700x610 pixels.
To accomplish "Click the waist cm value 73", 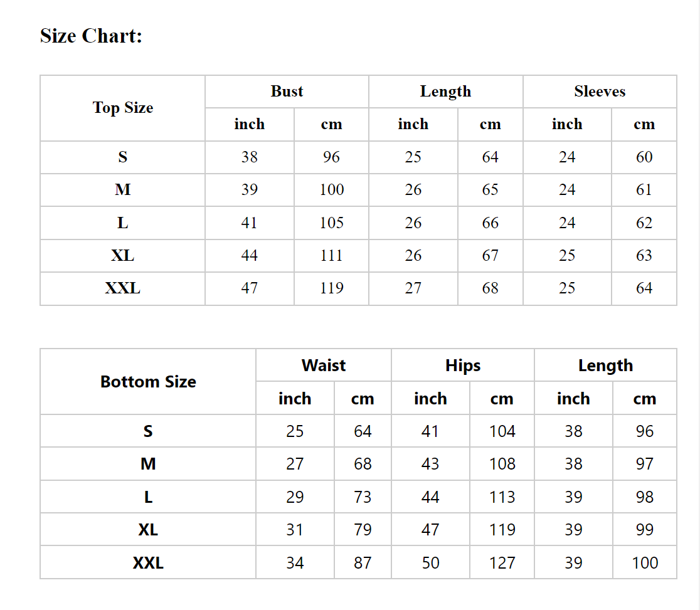I will (363, 497).
